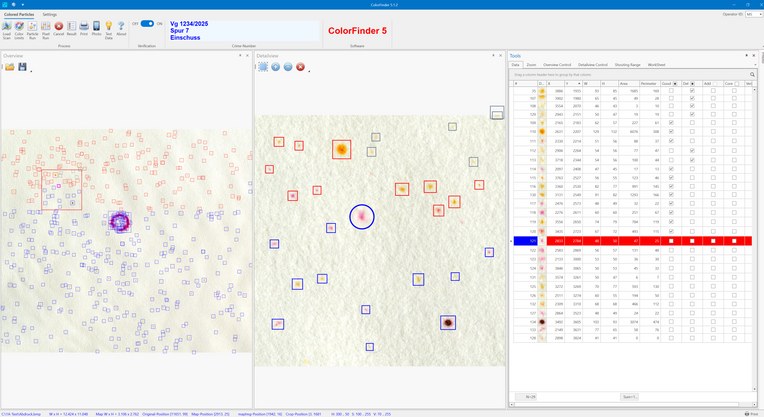Expand the Tools panel tab overflow arrow
Viewport: 764px width, 417px height.
coord(755,65)
